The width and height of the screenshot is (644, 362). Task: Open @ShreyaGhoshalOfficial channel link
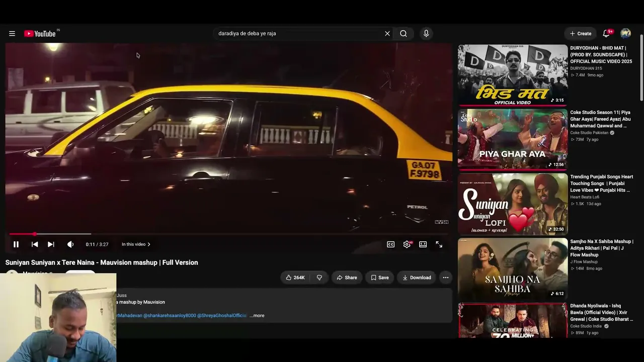pos(222,316)
